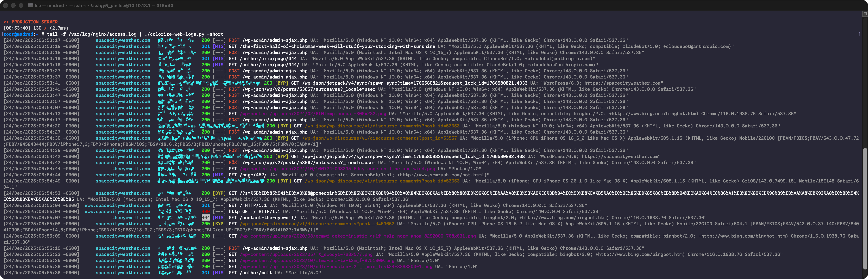Close the terminal window

coord(5,5)
